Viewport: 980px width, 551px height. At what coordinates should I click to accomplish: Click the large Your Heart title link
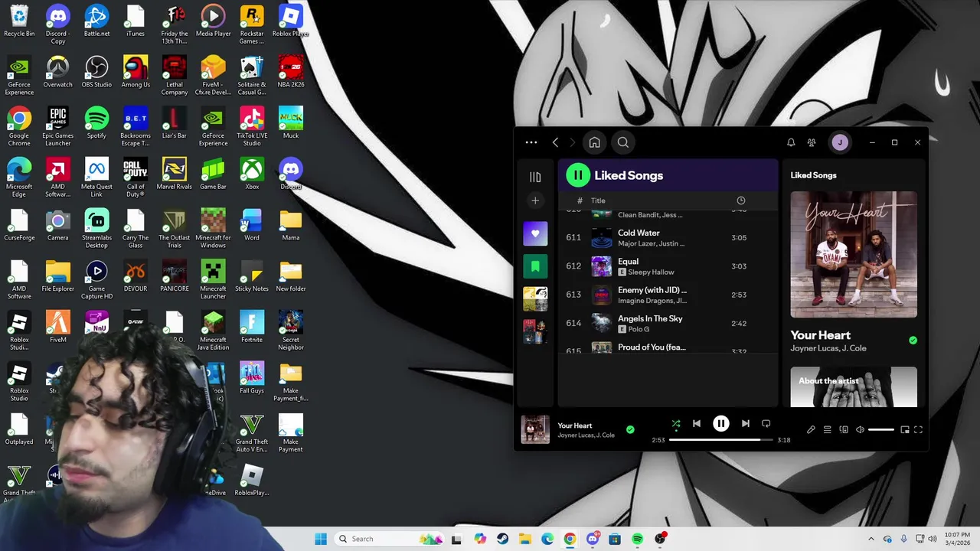point(820,335)
